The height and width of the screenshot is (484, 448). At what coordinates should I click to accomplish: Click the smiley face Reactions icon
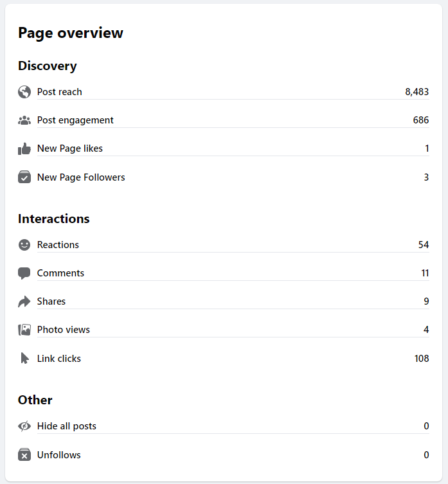tap(24, 245)
